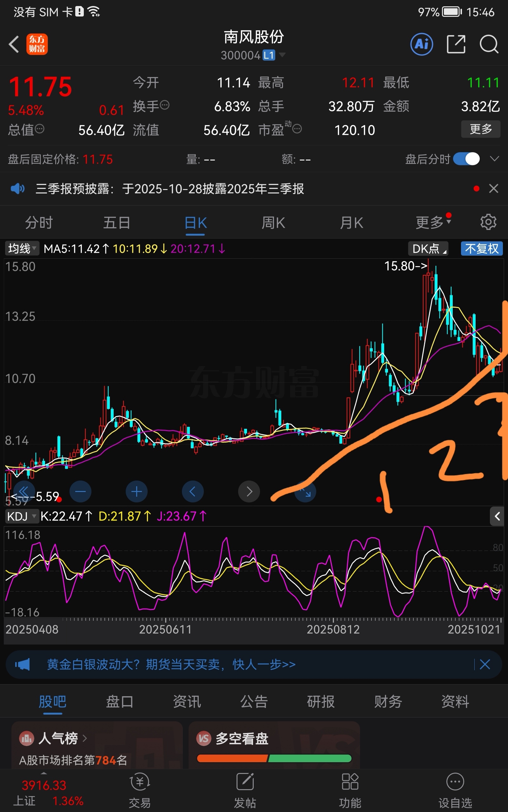The image size is (508, 812).
Task: Open the 三季报预披露 announcement text
Action: 170,189
